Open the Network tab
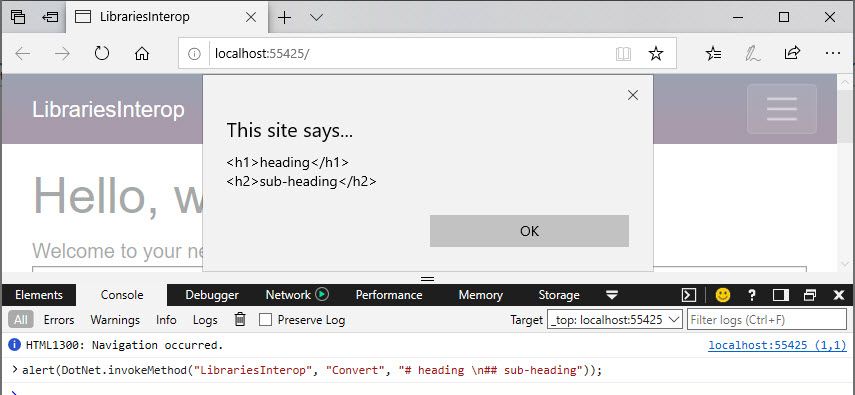The width and height of the screenshot is (855, 395). coord(297,295)
